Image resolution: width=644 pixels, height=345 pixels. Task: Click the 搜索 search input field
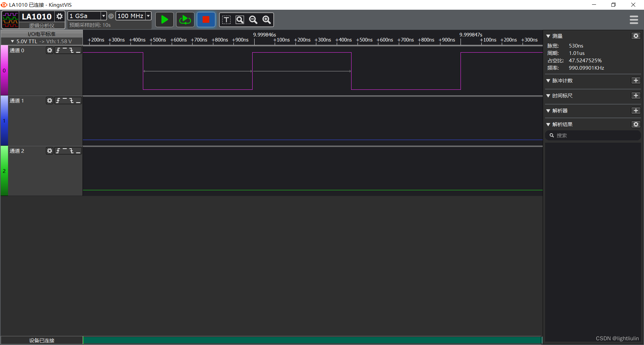tap(593, 135)
